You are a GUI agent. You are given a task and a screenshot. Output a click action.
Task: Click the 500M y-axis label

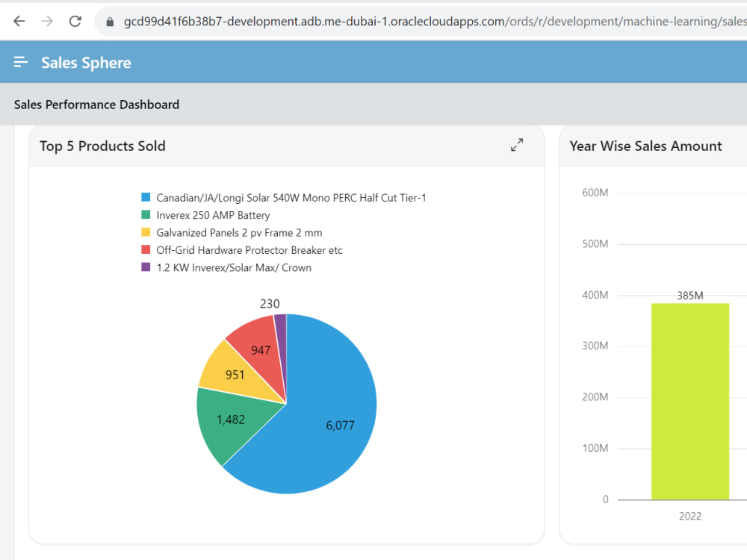point(595,244)
